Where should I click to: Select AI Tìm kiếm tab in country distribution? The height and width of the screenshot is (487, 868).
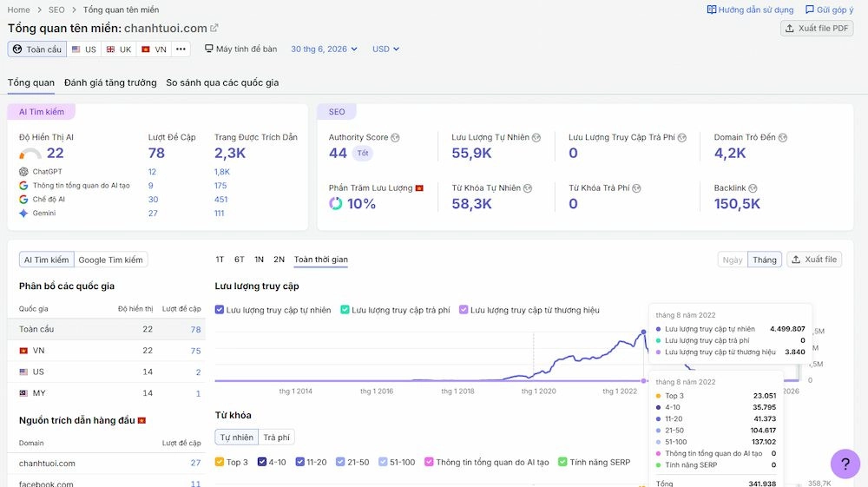point(47,260)
